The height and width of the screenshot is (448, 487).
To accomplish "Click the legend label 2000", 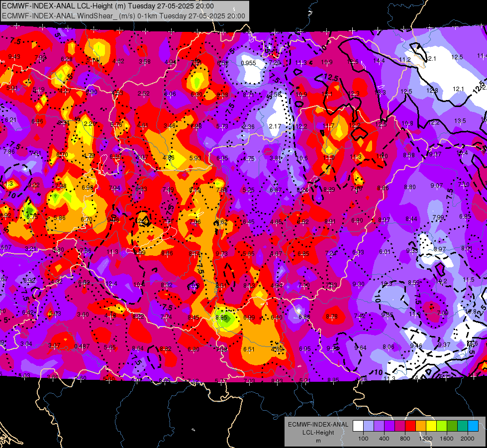I will [468, 439].
